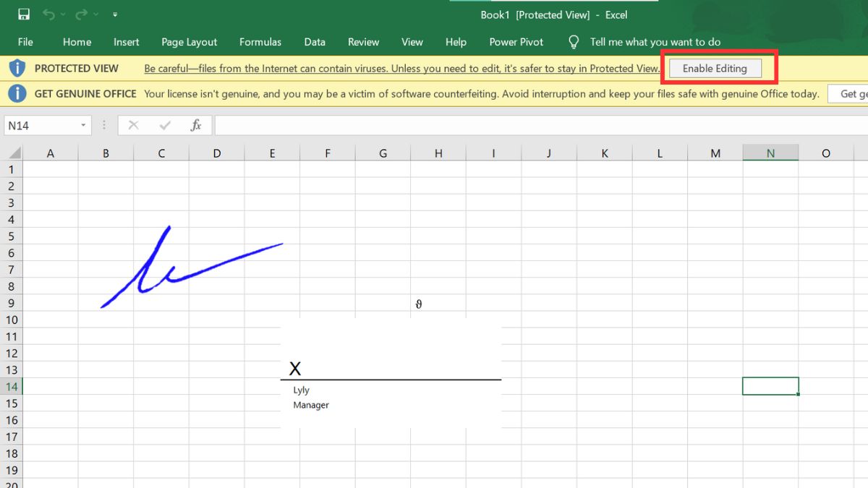Screen dimensions: 868x488
Task: Click the Protected View shield icon
Action: [17, 69]
